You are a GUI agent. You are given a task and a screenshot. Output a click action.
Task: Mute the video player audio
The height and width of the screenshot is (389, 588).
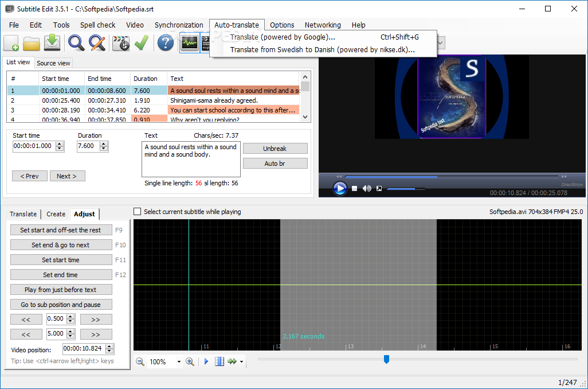point(367,188)
